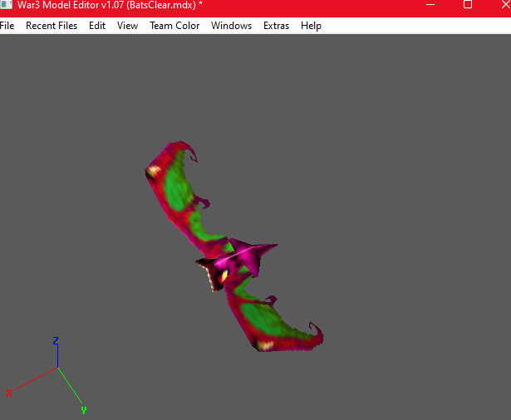Maximize the War3 Model Editor window
The height and width of the screenshot is (420, 511).
point(468,4)
